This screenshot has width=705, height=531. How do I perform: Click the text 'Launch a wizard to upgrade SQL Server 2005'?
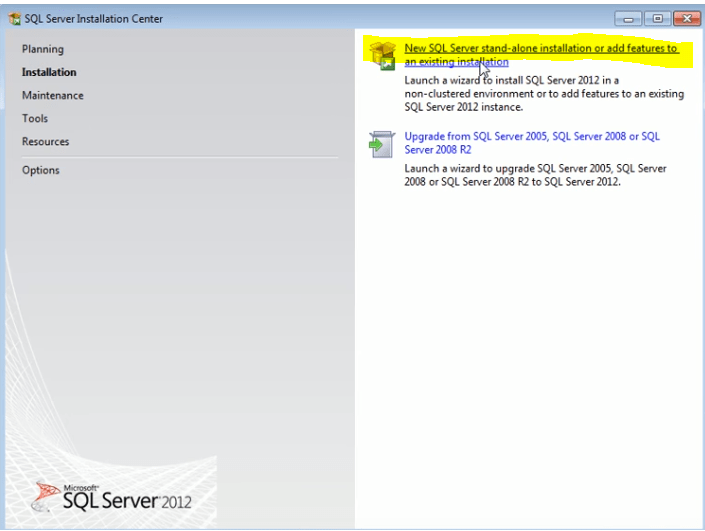508,169
